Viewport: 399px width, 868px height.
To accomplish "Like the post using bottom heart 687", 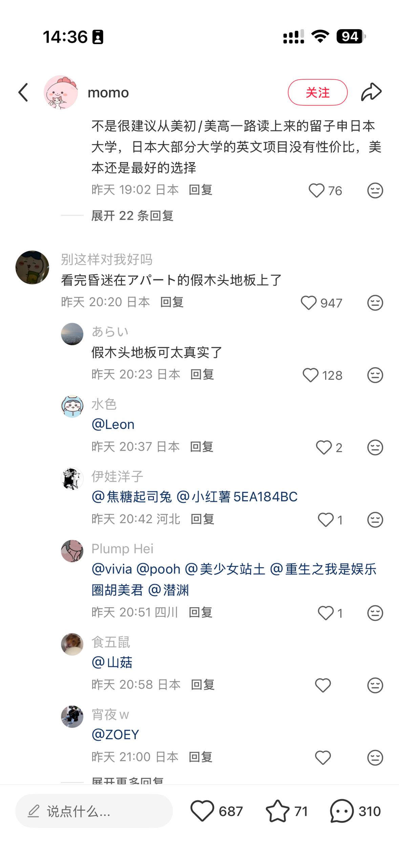I will point(202,811).
